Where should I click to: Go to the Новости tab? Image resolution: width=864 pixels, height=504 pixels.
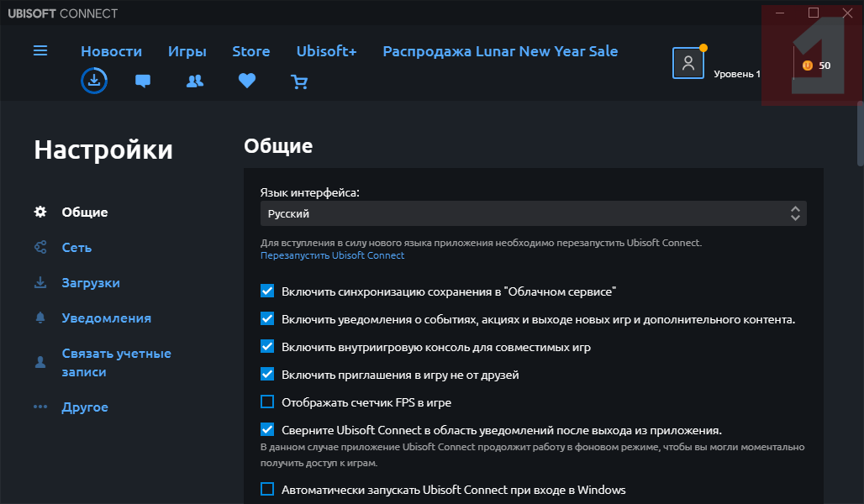(x=111, y=51)
